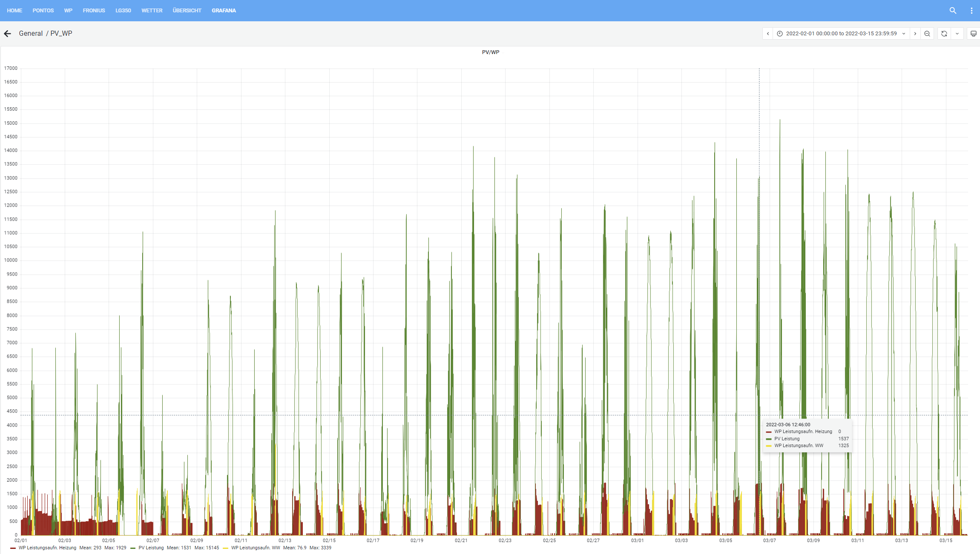Open the PV/WP panel title menu
Image resolution: width=980 pixels, height=554 pixels.
(x=490, y=52)
